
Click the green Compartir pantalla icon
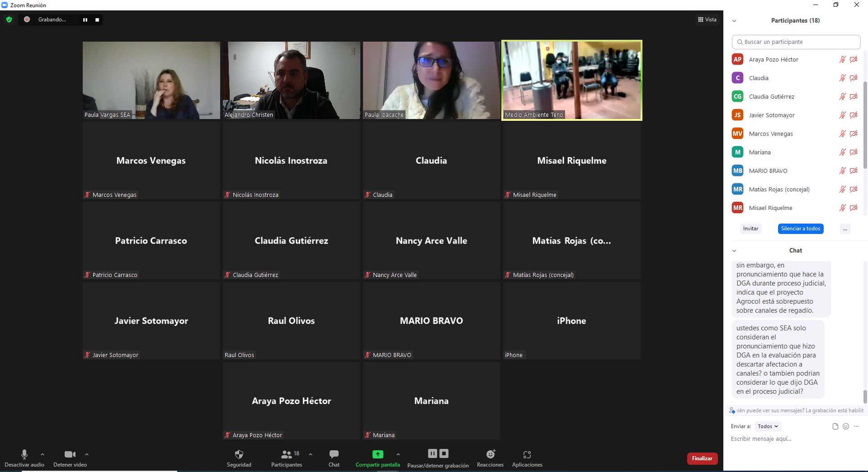(x=377, y=454)
